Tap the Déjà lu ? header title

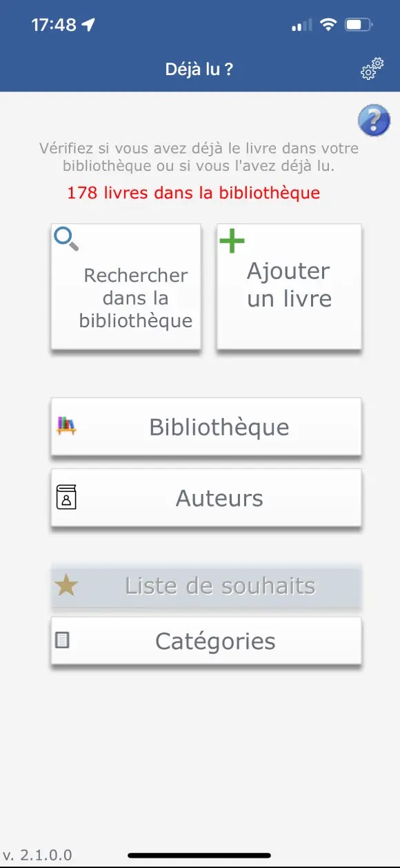point(199,69)
